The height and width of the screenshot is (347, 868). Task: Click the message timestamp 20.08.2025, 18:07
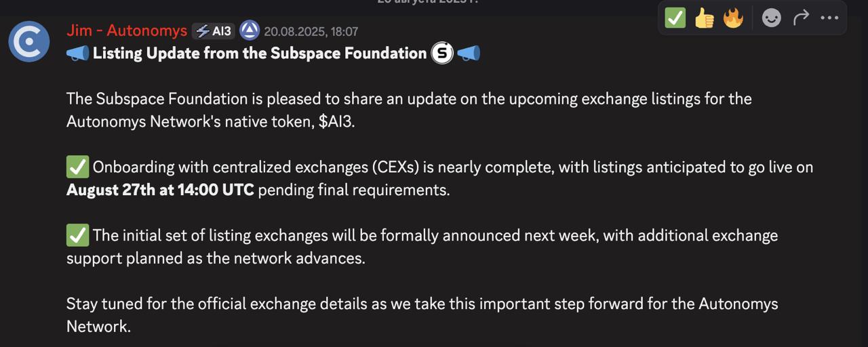pyautogui.click(x=311, y=31)
